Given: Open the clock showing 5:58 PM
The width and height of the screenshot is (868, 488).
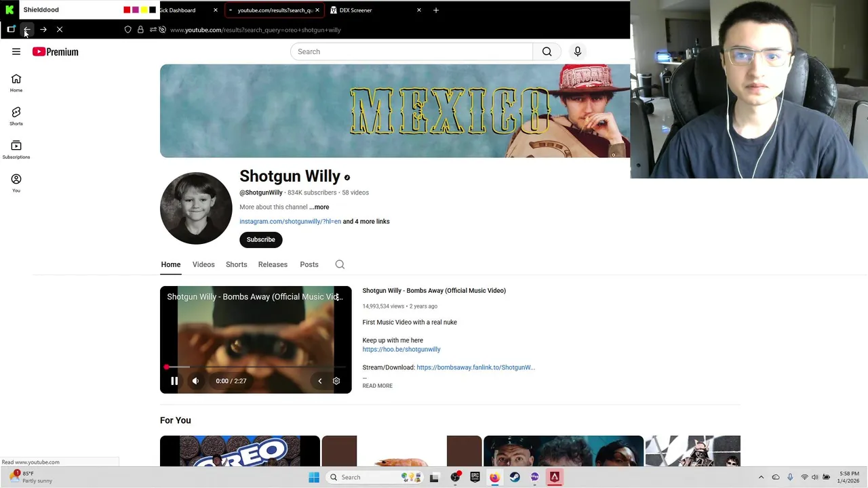Looking at the screenshot, I should (x=849, y=477).
